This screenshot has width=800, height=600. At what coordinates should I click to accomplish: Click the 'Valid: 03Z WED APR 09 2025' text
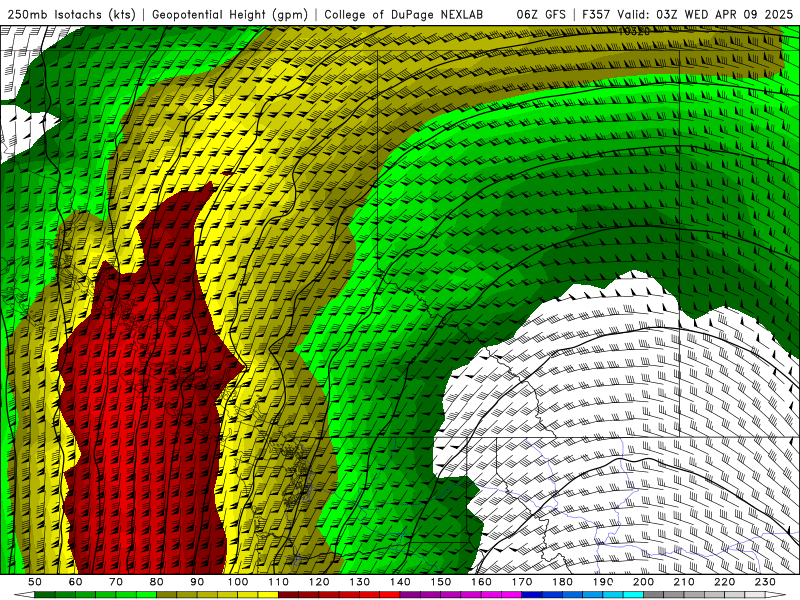tap(705, 14)
